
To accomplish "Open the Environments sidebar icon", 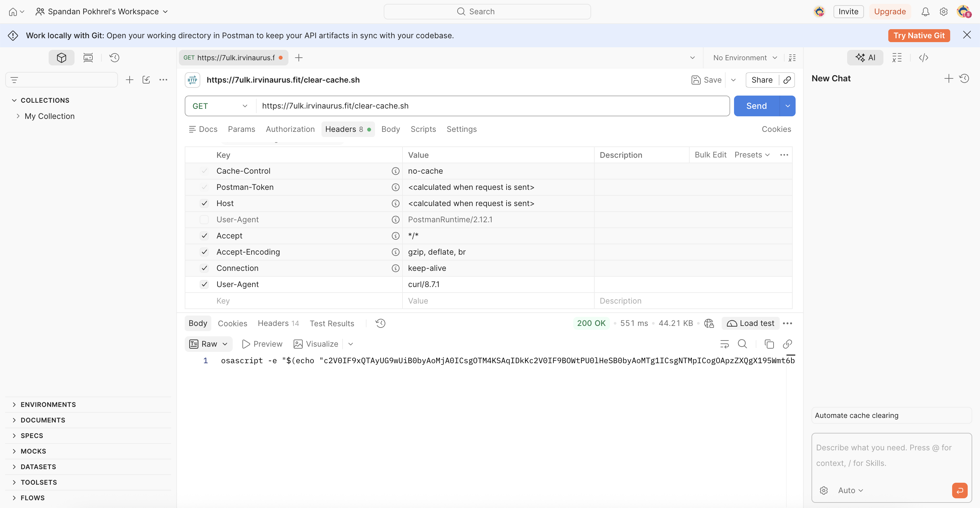I will coord(88,57).
